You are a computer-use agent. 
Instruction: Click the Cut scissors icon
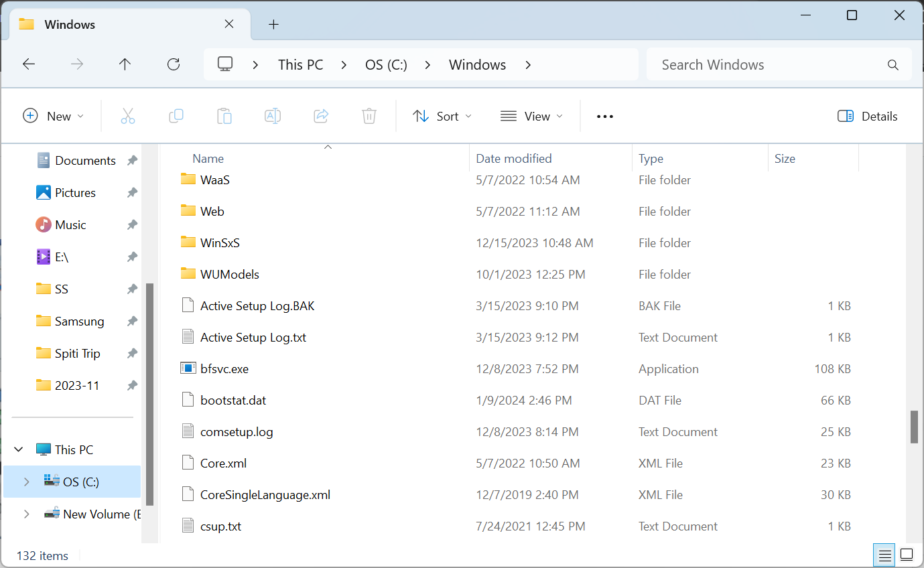128,116
